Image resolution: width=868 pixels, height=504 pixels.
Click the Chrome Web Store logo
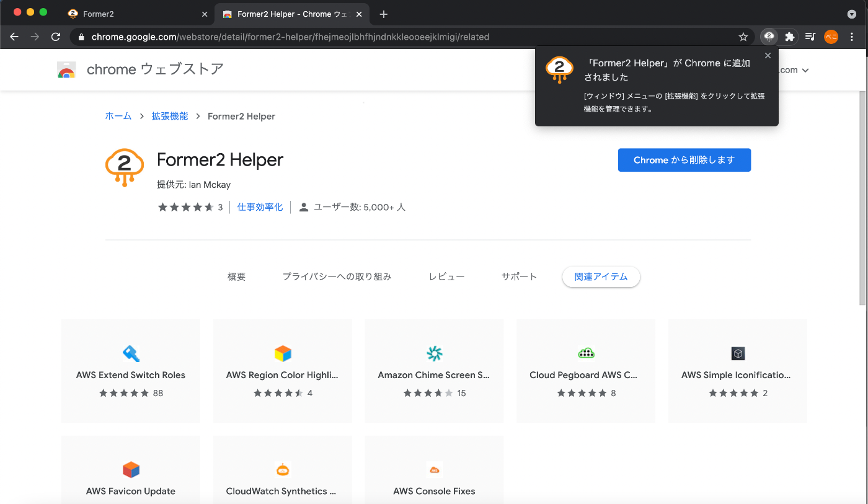(66, 70)
